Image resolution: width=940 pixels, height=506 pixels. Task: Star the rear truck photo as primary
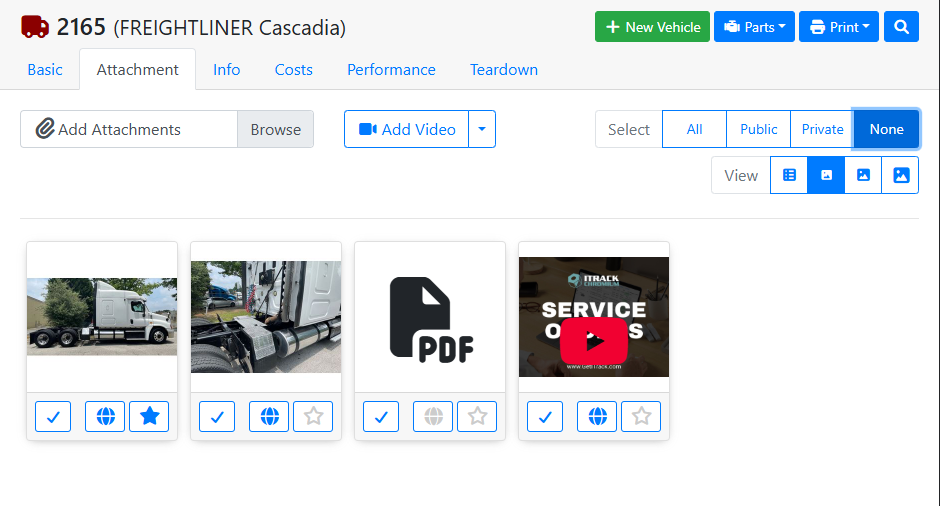(313, 416)
